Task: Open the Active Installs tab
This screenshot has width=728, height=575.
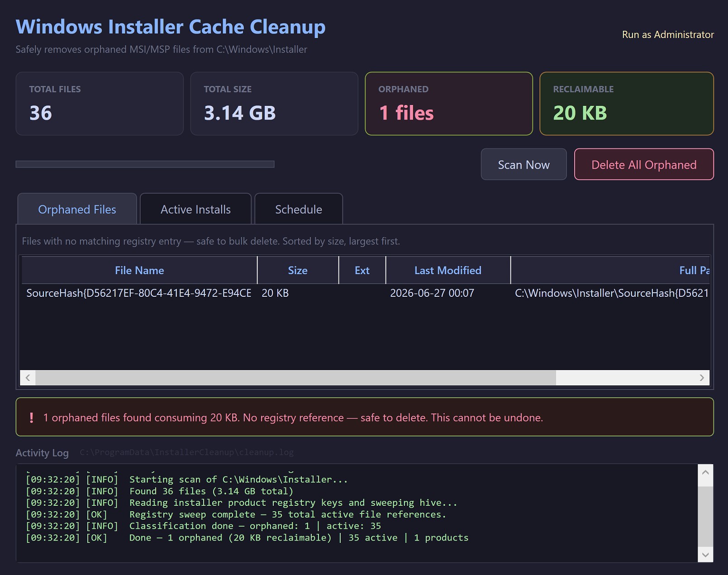Action: (x=195, y=209)
